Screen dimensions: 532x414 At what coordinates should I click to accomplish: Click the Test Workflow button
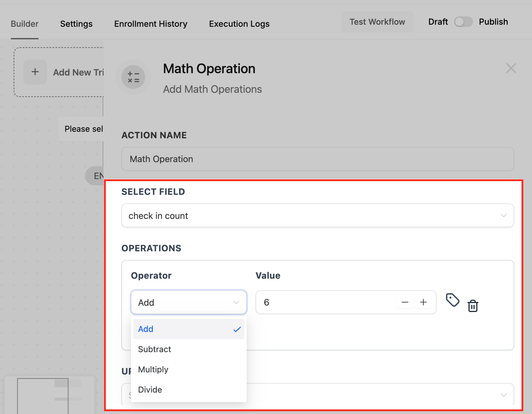pos(377,22)
